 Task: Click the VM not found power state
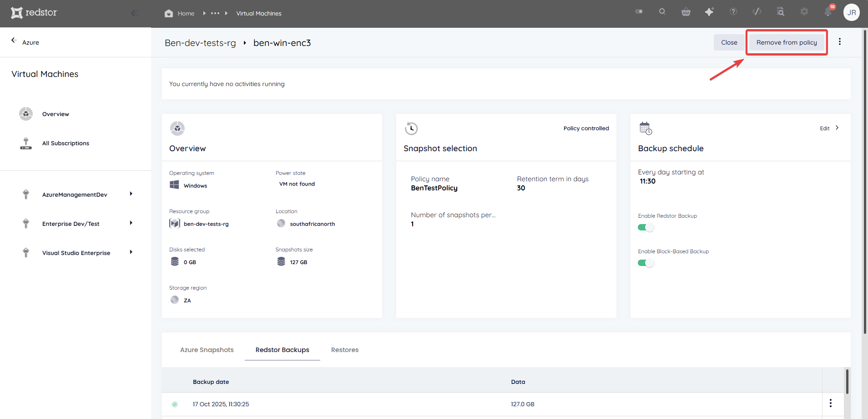tap(297, 184)
